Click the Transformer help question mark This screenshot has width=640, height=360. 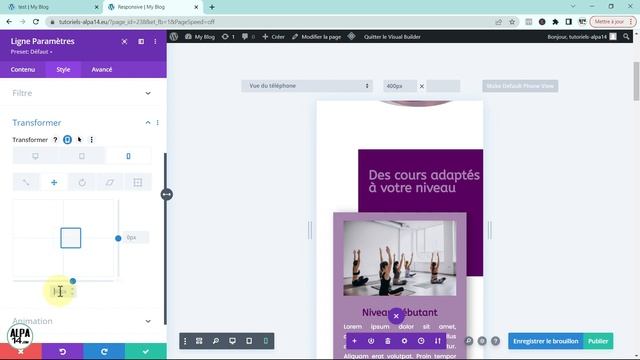click(x=55, y=140)
